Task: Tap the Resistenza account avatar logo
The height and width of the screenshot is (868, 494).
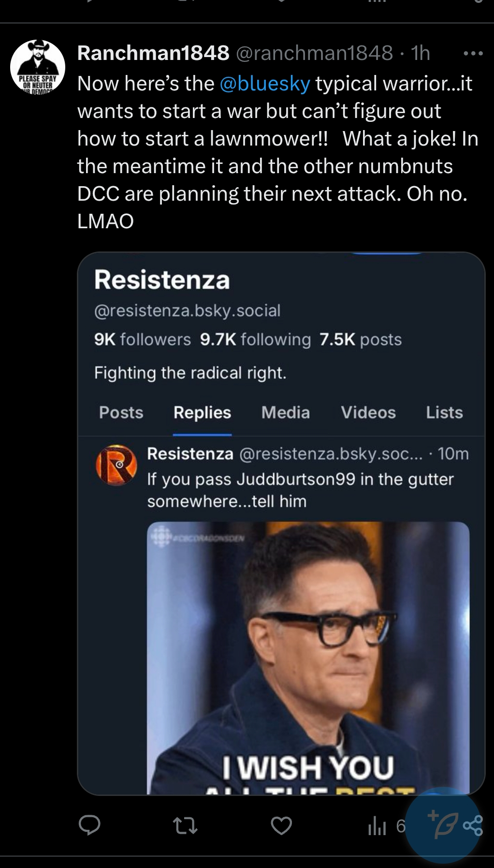Action: [x=116, y=465]
